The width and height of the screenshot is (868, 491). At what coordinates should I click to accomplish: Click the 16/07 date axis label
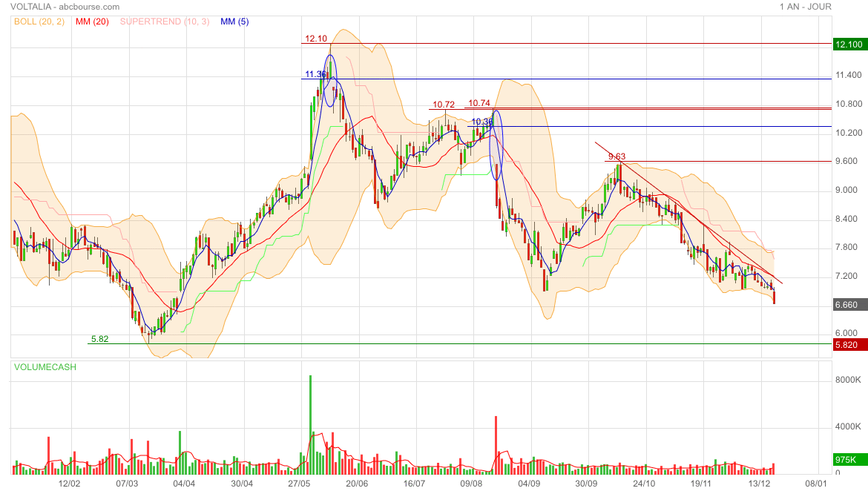(414, 484)
